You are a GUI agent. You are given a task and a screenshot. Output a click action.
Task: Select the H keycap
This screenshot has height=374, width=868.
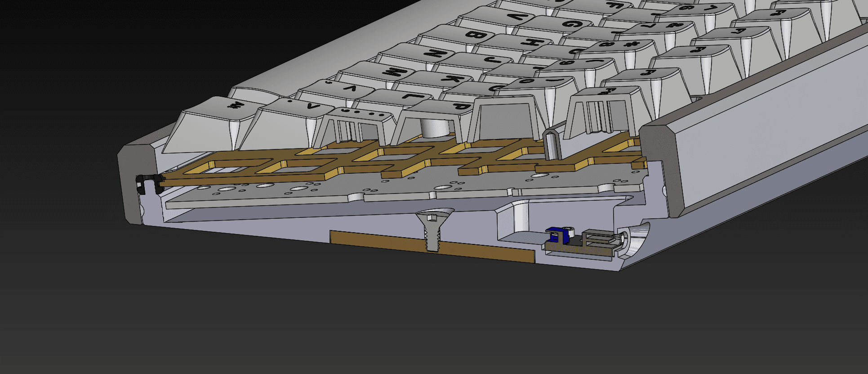click(x=530, y=43)
